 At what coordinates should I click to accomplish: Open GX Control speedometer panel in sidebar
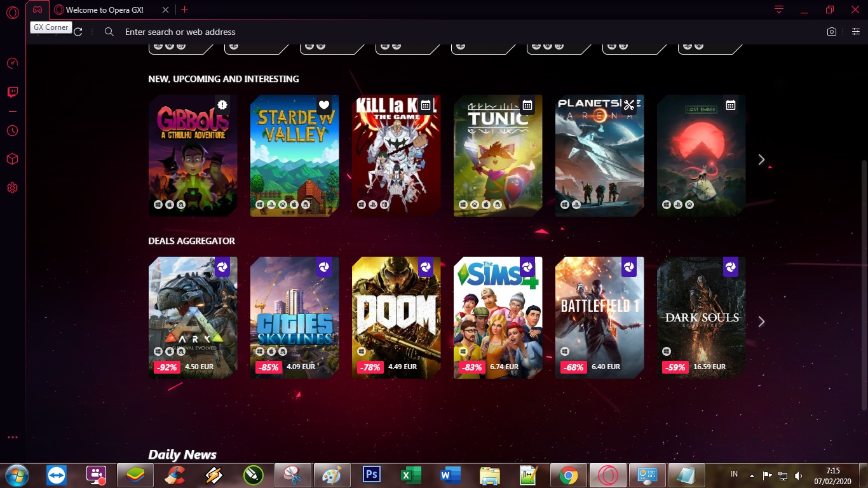pyautogui.click(x=12, y=64)
